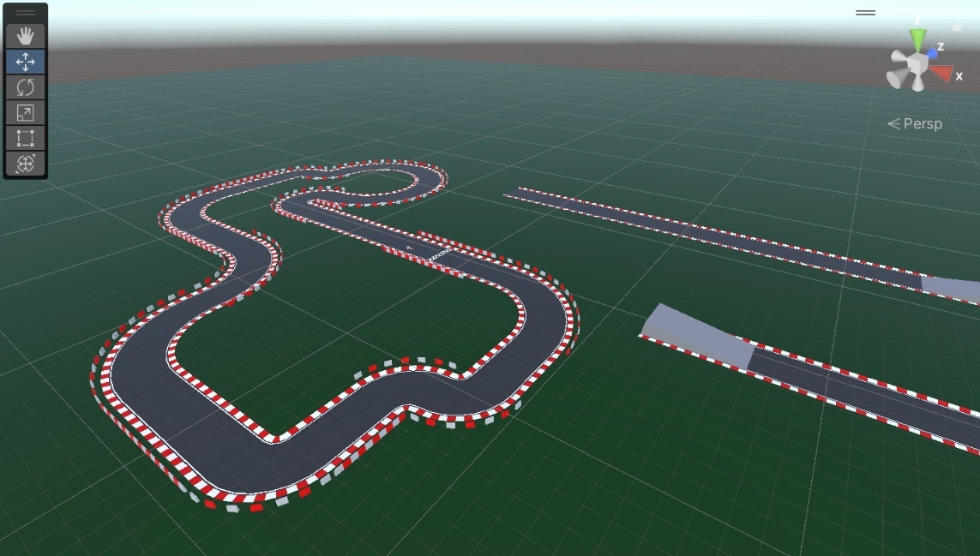Select the Move tool
This screenshot has height=556, width=980.
click(26, 62)
